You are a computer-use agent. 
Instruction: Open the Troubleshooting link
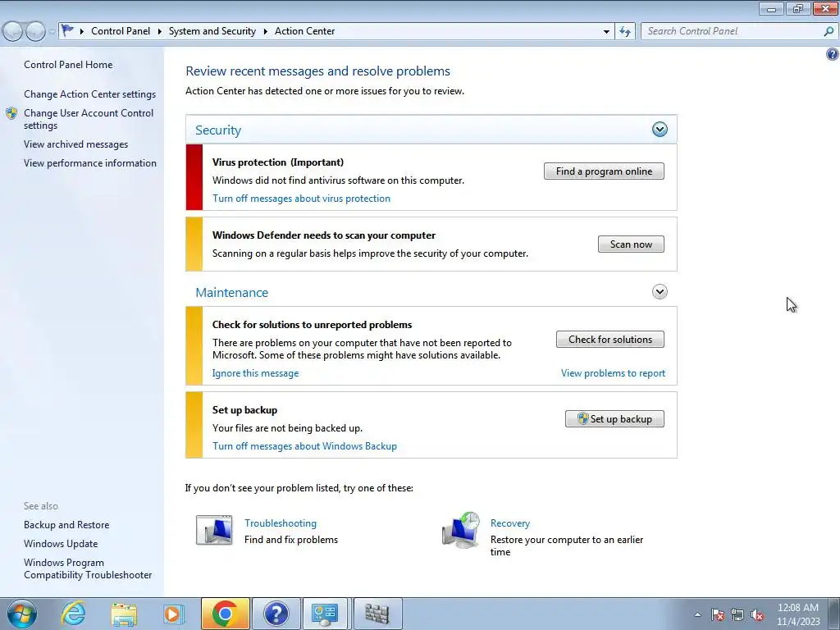pyautogui.click(x=281, y=523)
